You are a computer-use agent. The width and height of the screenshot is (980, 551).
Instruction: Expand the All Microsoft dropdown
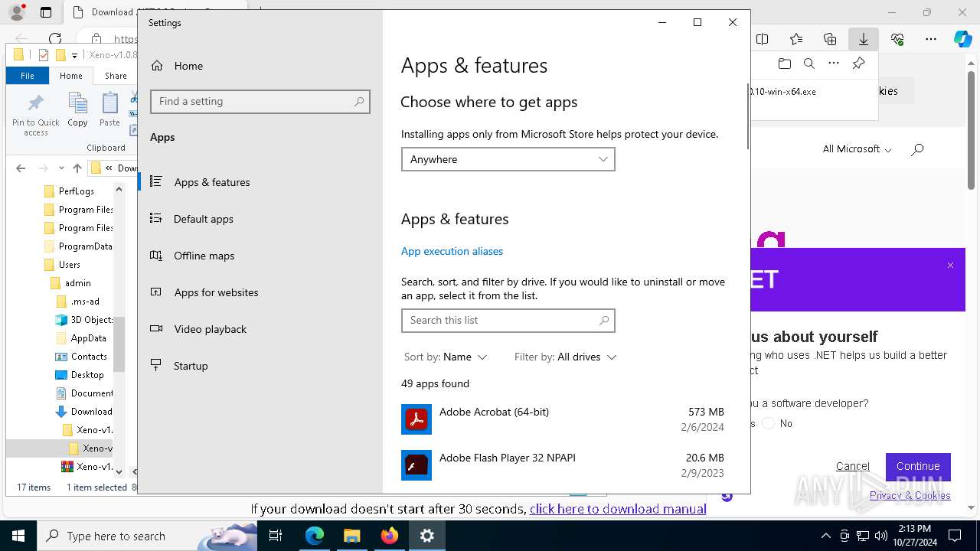857,149
